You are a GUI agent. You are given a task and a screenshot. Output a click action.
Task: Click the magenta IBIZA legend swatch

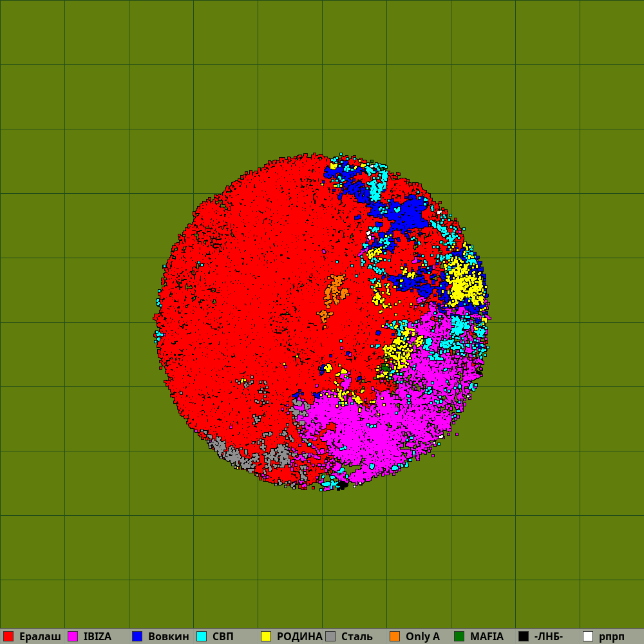(x=73, y=636)
